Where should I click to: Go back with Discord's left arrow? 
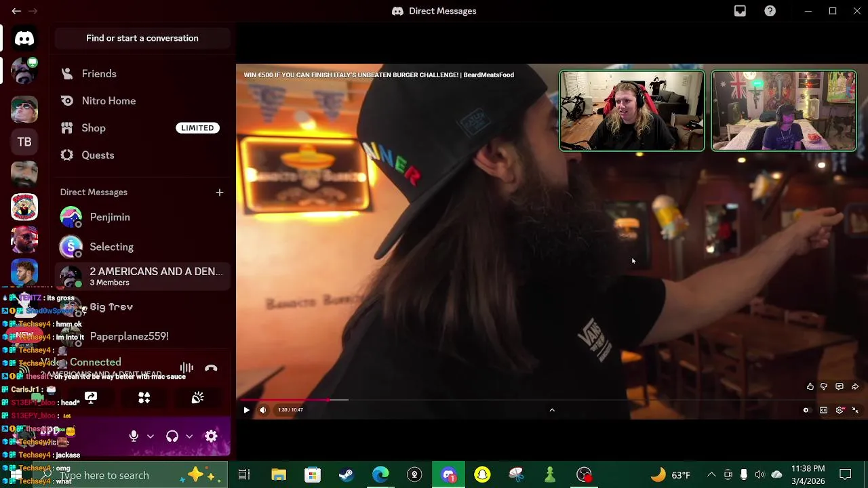16,11
